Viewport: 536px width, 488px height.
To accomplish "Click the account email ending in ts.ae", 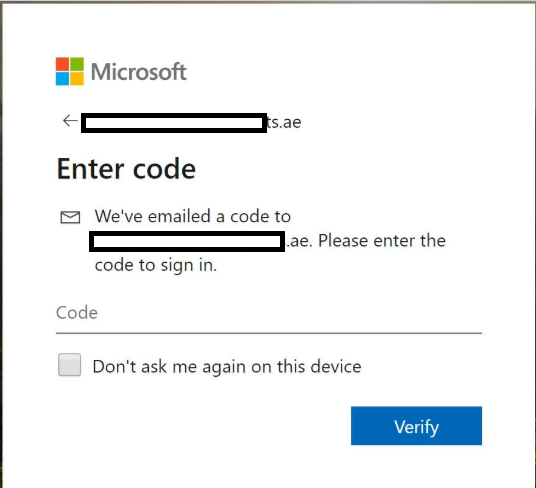I will tap(191, 122).
